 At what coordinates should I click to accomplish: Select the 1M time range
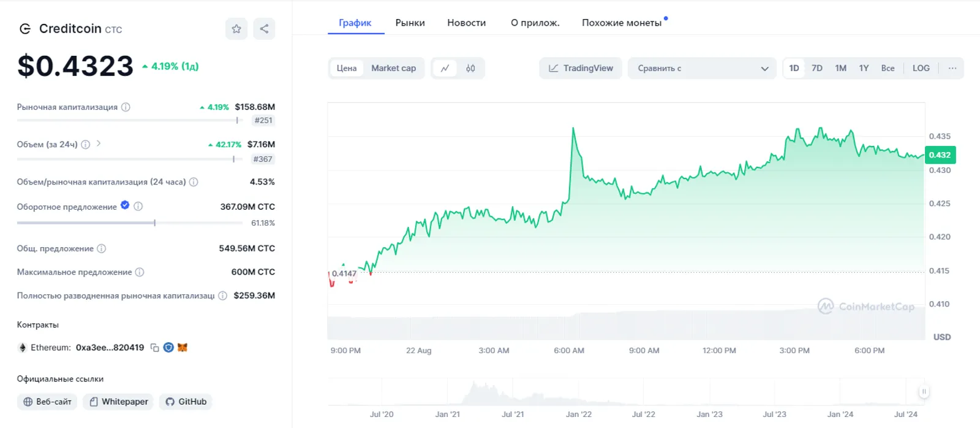click(840, 68)
